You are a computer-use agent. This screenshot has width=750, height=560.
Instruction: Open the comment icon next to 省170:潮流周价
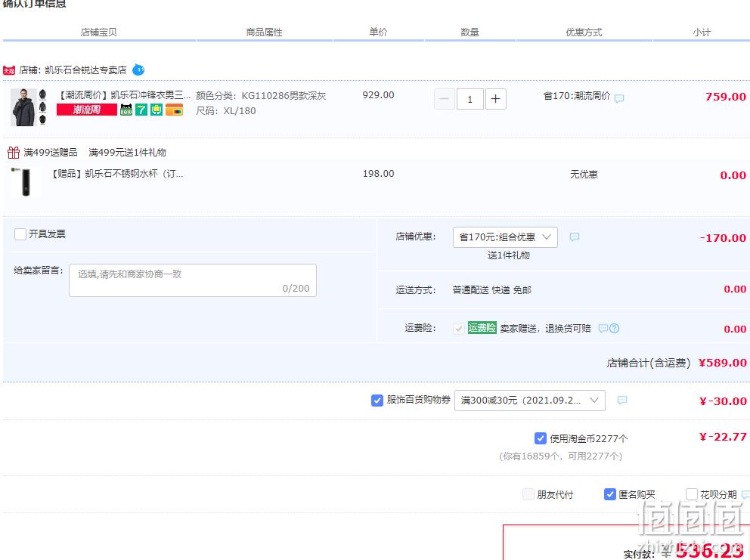pos(619,98)
